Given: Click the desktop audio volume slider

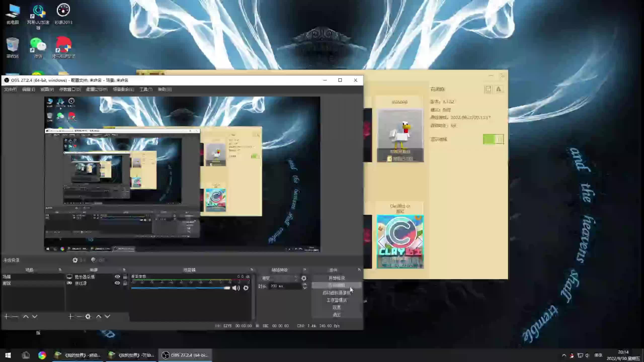Looking at the screenshot, I should point(180,288).
